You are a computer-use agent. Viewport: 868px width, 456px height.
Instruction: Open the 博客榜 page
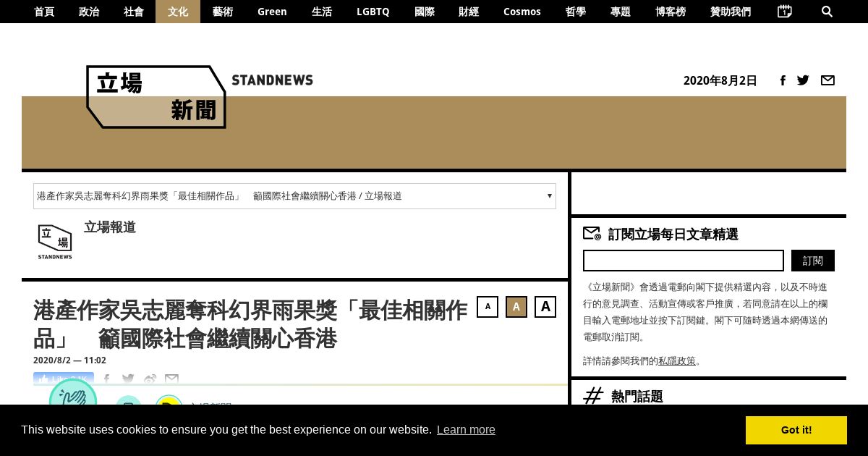coord(671,12)
